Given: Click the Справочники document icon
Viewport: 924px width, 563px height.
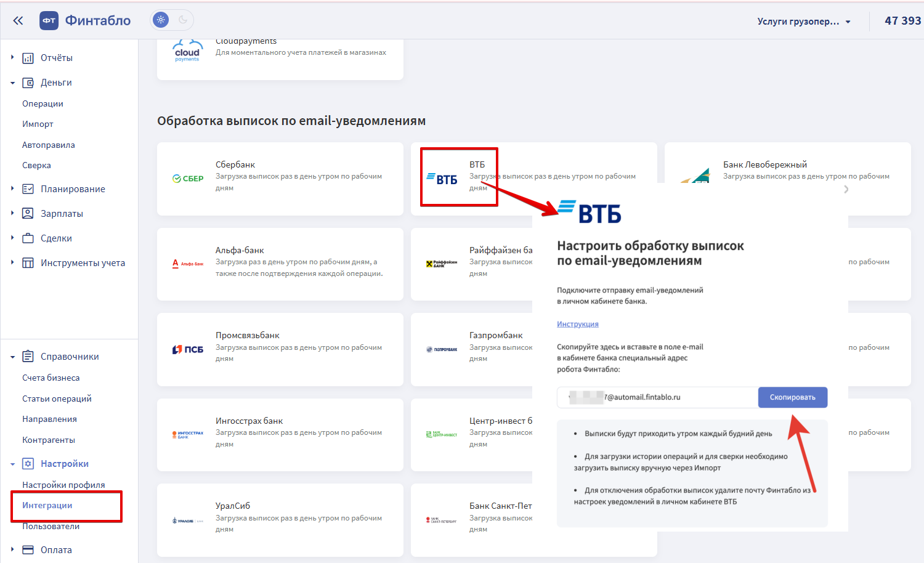Looking at the screenshot, I should click(28, 357).
